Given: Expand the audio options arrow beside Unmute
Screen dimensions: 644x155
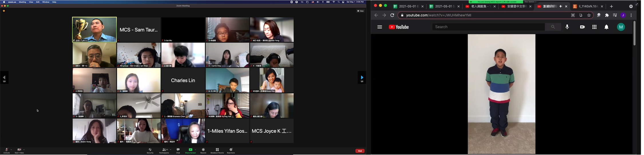Looking at the screenshot, I should pyautogui.click(x=11, y=150).
